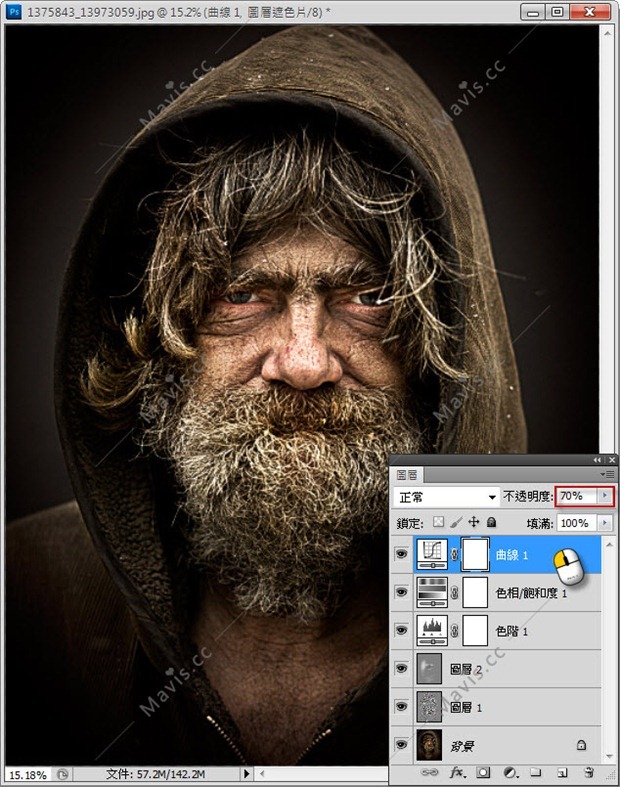This screenshot has height=787, width=620.
Task: Collapse the Layers panel with double-arrow icon
Action: click(597, 460)
